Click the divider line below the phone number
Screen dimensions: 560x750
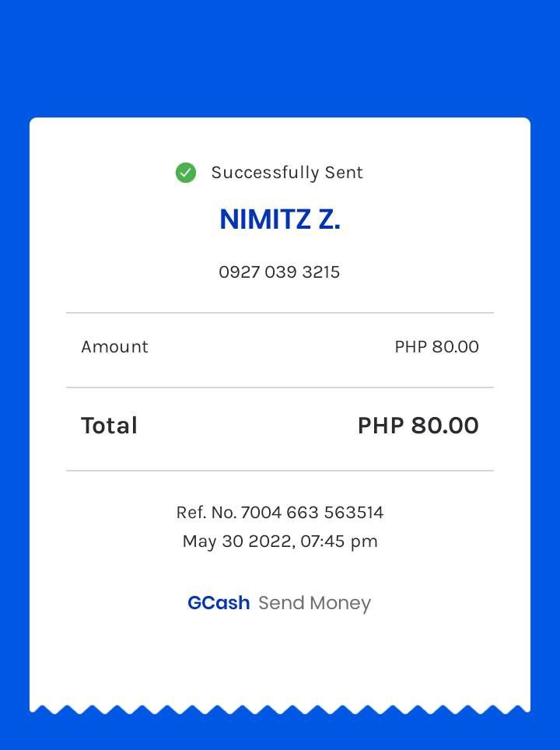(x=280, y=313)
